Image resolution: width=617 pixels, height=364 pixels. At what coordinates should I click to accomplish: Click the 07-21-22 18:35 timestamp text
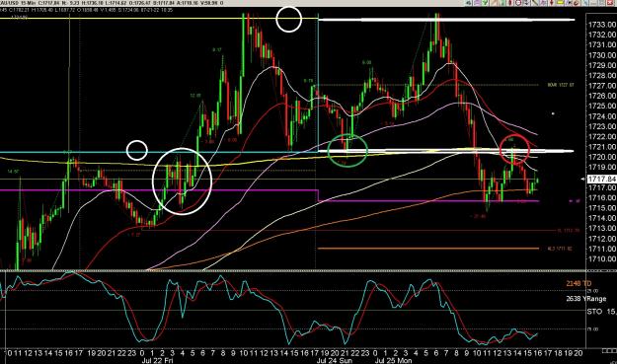click(157, 10)
